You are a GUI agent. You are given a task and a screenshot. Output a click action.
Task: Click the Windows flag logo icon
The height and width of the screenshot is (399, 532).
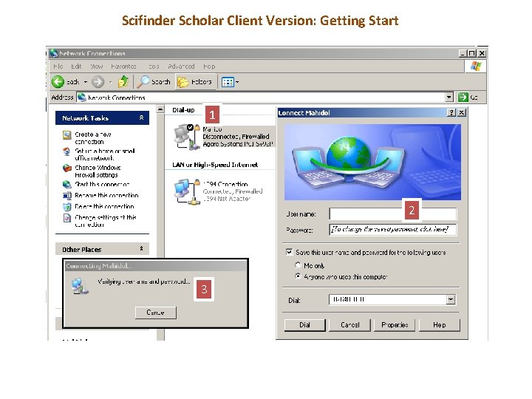click(x=476, y=66)
